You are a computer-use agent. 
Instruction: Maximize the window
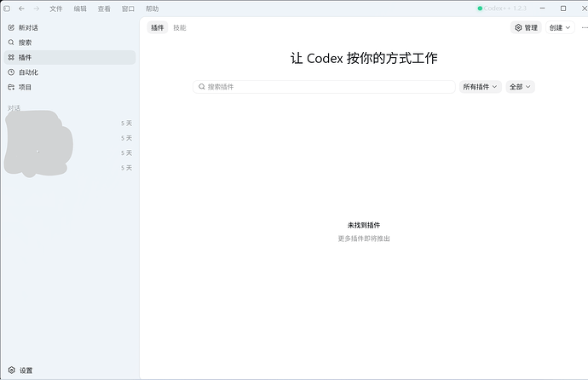(x=563, y=9)
